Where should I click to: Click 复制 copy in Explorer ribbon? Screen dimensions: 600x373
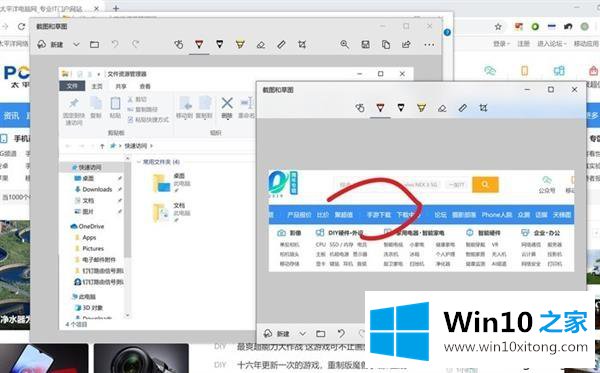[96, 108]
